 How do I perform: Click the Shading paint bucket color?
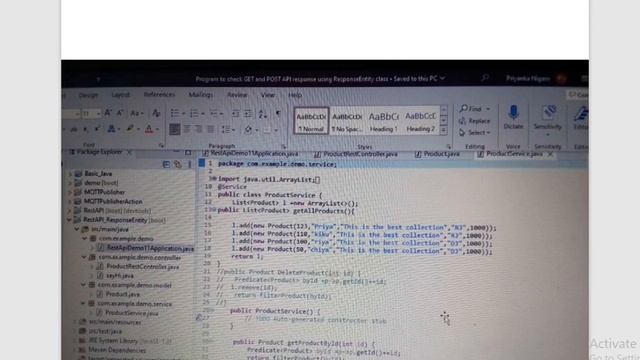[x=248, y=129]
